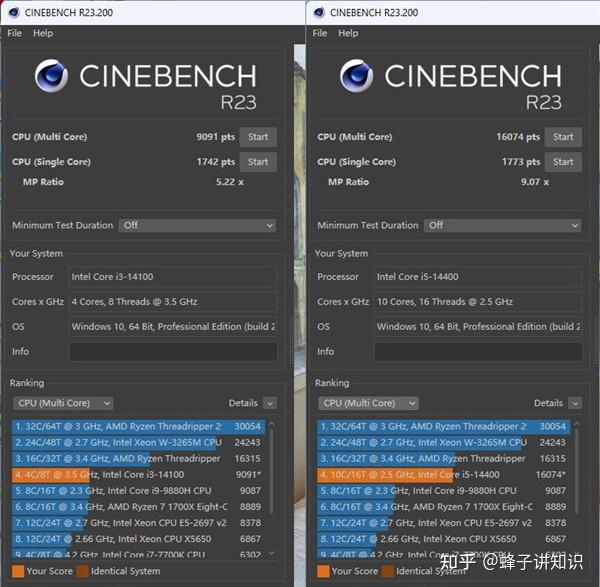The width and height of the screenshot is (600, 587).
Task: Open Help menu in right Cinebench window
Action: click(348, 33)
